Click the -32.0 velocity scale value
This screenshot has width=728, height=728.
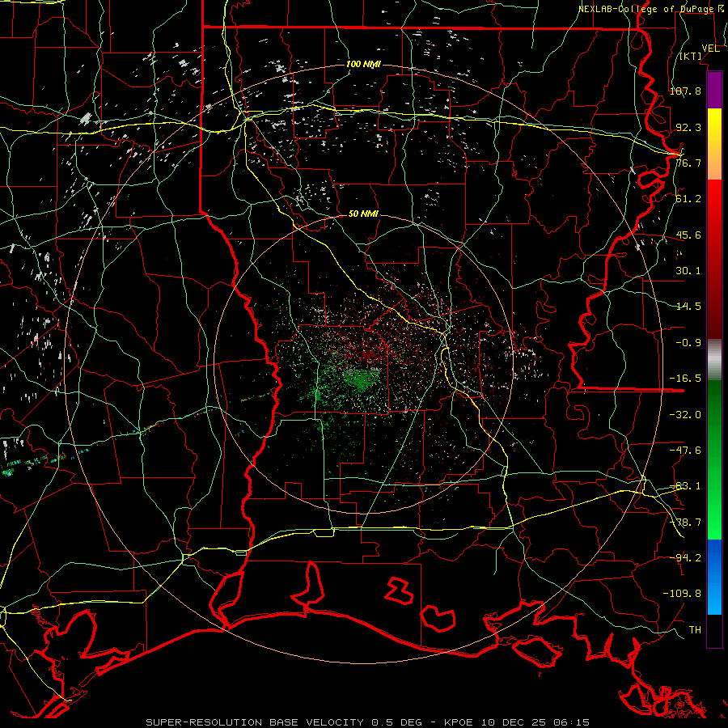[x=685, y=415]
